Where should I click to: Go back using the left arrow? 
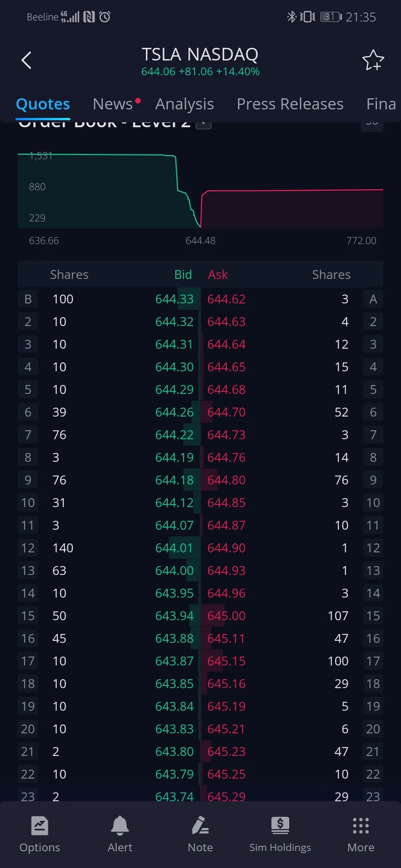click(x=26, y=60)
